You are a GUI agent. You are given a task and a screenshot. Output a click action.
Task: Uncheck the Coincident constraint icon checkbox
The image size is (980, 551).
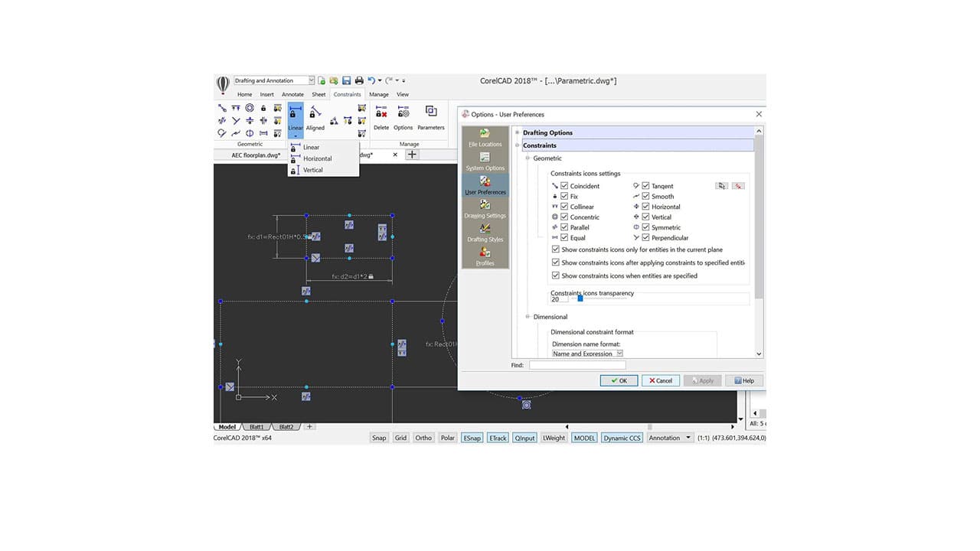564,185
